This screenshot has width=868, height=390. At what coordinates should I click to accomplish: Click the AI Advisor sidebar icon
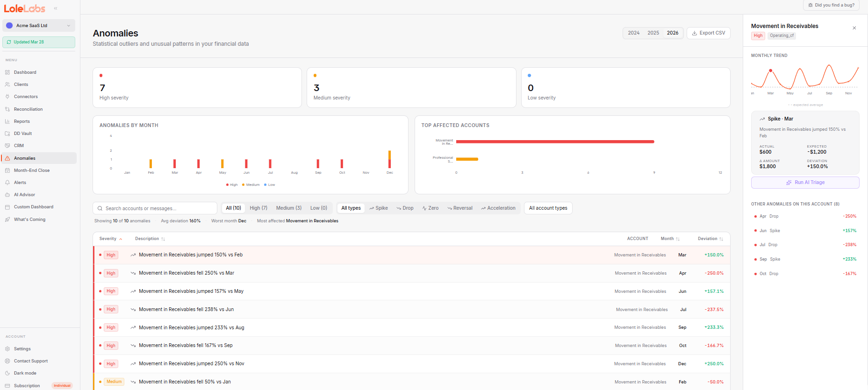[x=7, y=195]
